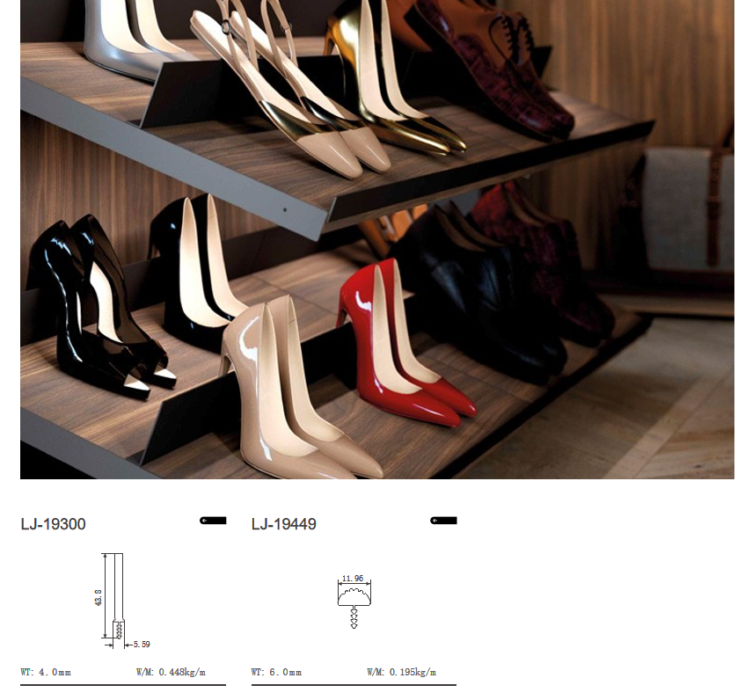Screen dimensions: 752x700
Task: Click the black tag icon beside LJ-19449
Action: [443, 521]
